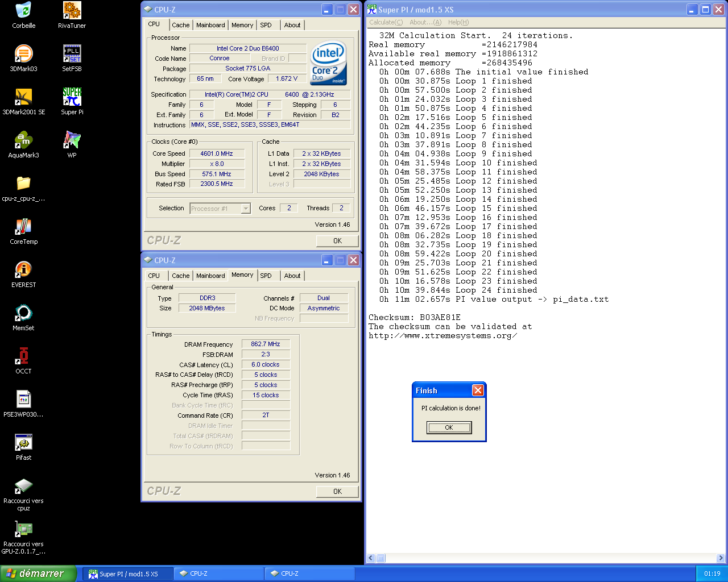Click the démarrer Start button
Viewport: 728px width, 582px height.
(38, 573)
